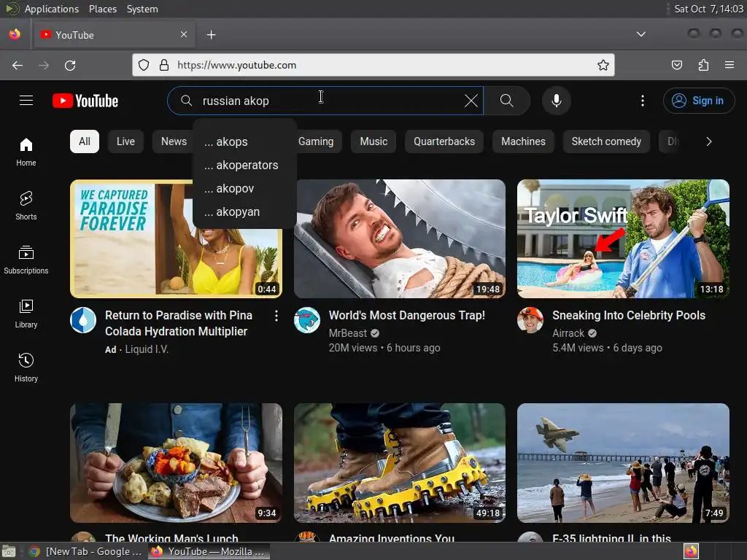Screen dimensions: 747x560
Task: Open the Firefox application hamburger menu
Action: coord(729,65)
